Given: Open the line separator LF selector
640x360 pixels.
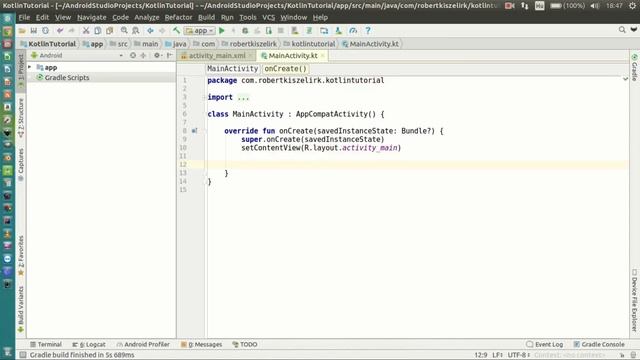Looking at the screenshot, I should pos(497,355).
